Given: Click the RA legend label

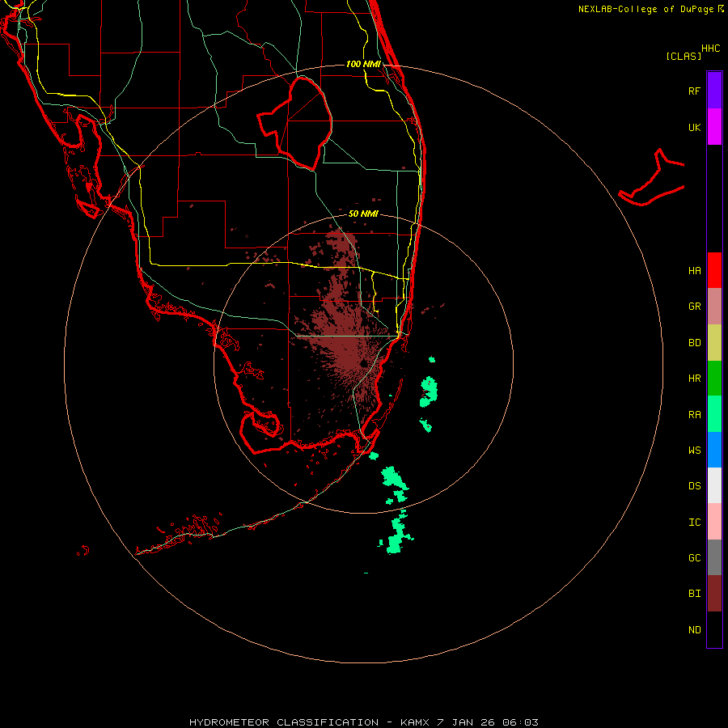Looking at the screenshot, I should (x=694, y=415).
